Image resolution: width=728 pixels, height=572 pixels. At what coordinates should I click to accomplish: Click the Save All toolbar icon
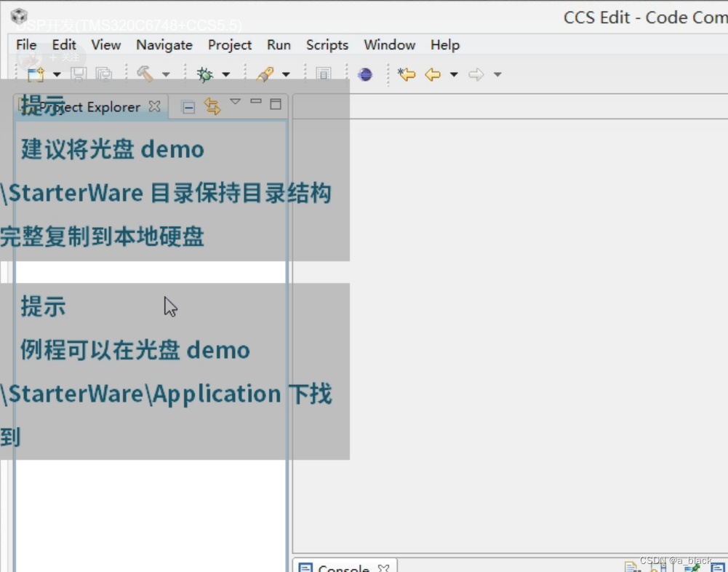[x=103, y=74]
